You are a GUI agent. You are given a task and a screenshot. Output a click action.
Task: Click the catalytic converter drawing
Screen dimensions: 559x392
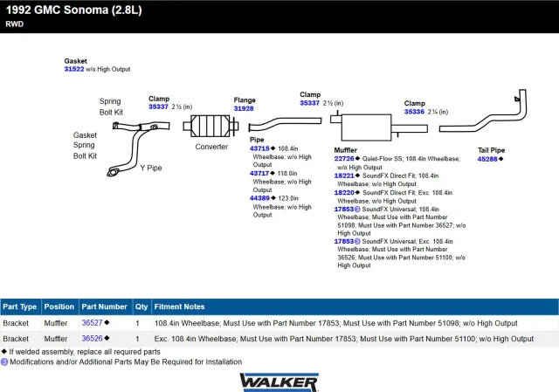click(x=210, y=126)
